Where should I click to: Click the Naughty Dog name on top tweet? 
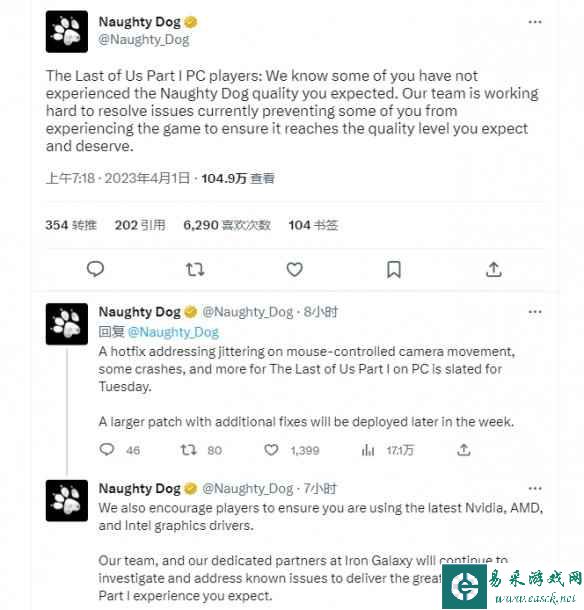[140, 22]
